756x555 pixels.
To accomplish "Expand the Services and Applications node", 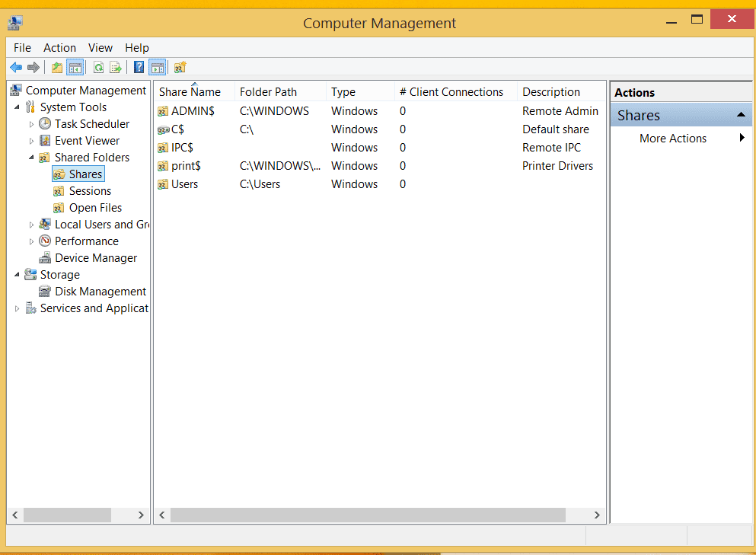I will pyautogui.click(x=17, y=308).
